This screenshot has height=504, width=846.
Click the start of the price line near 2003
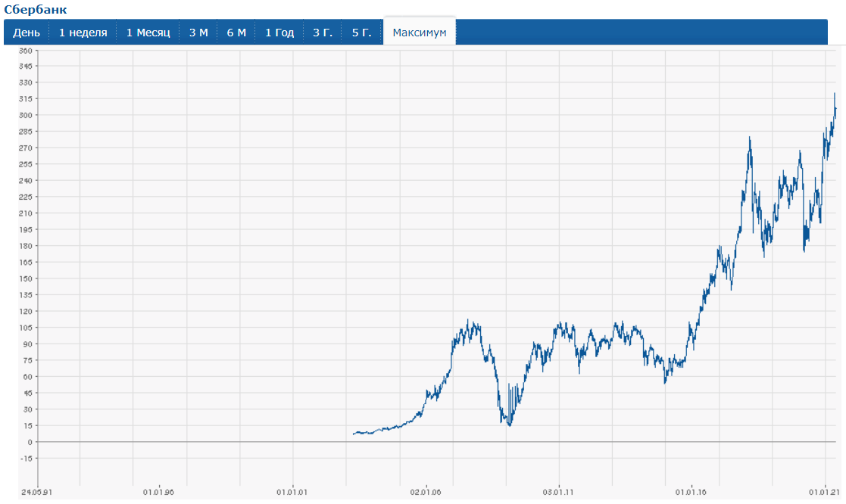354,434
